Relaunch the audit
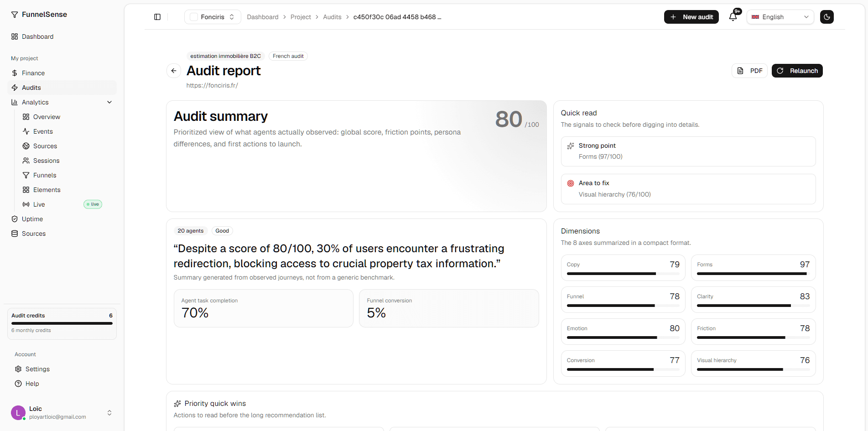This screenshot has height=431, width=868. (797, 71)
